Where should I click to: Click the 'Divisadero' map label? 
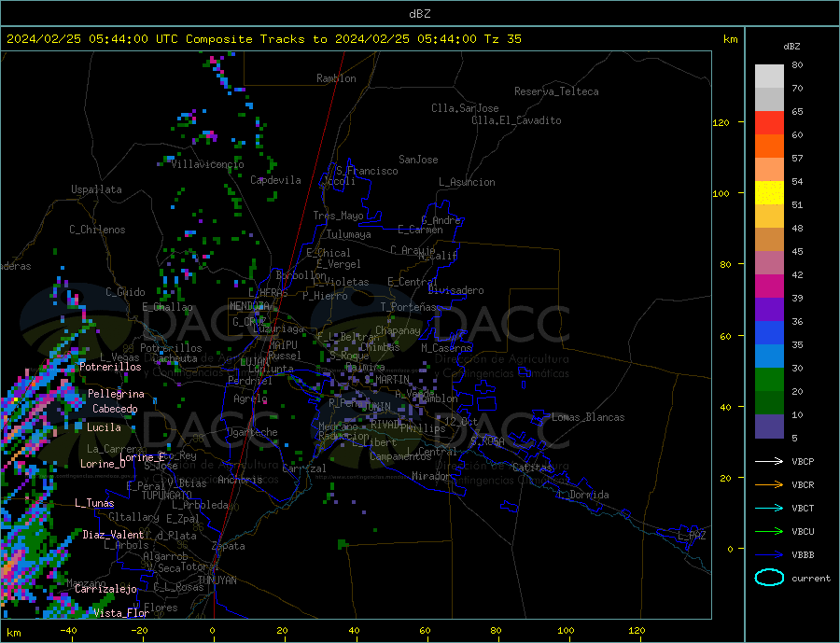coord(455,290)
